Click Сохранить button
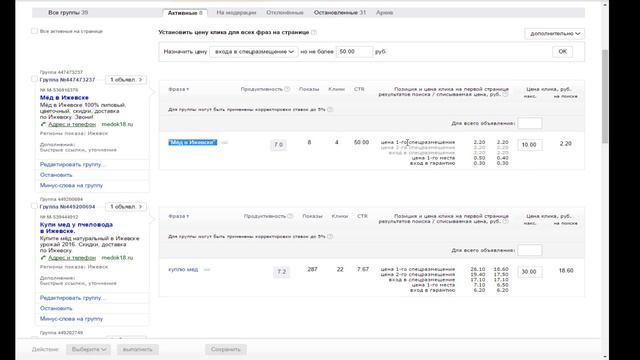 tap(226, 349)
